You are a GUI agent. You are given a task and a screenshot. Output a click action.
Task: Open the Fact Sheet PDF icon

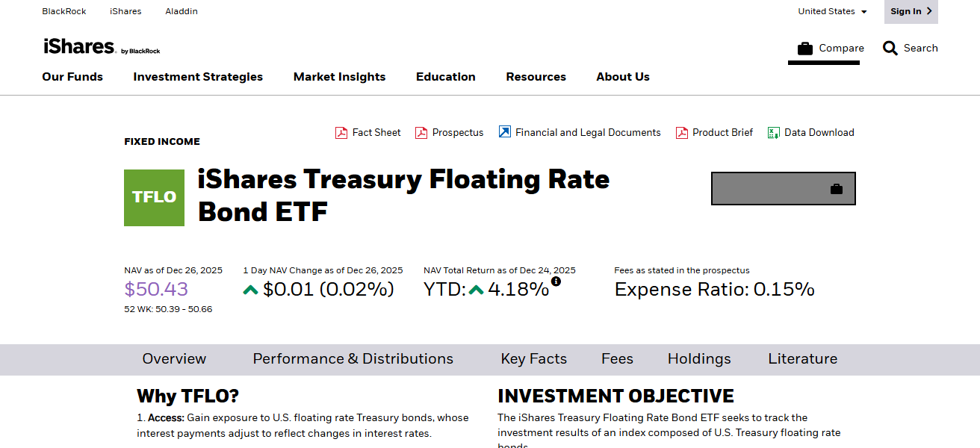pos(341,132)
